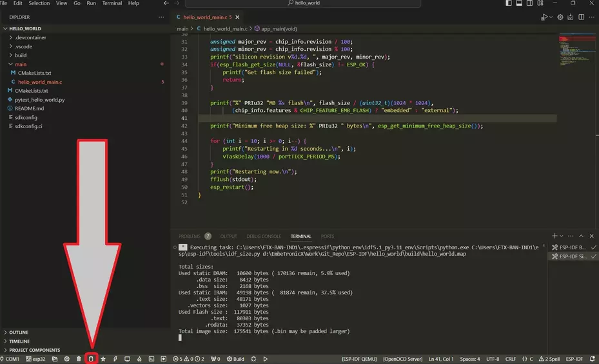This screenshot has height=364, width=599.
Task: Open the project folder selector icon
Action: pyautogui.click(x=55, y=359)
